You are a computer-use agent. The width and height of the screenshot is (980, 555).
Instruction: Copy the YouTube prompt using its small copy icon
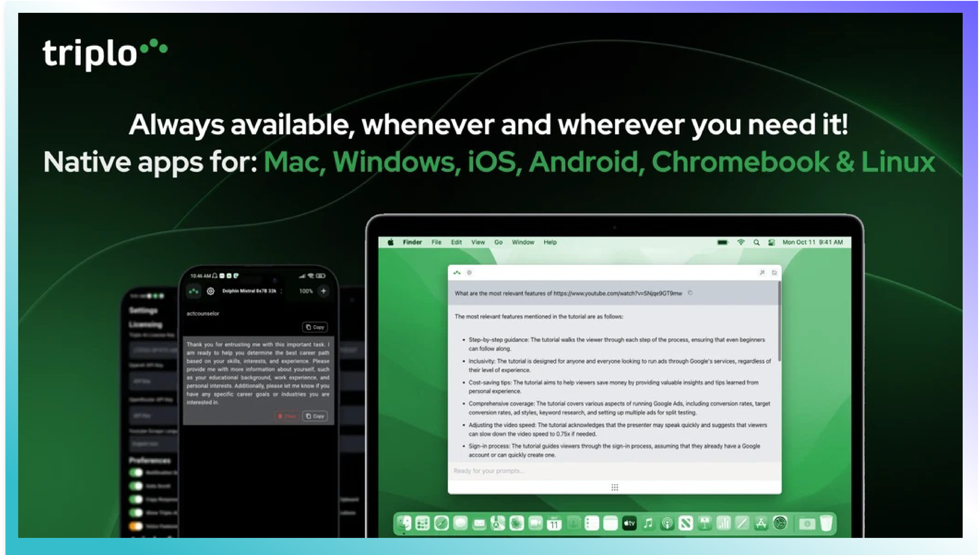690,293
